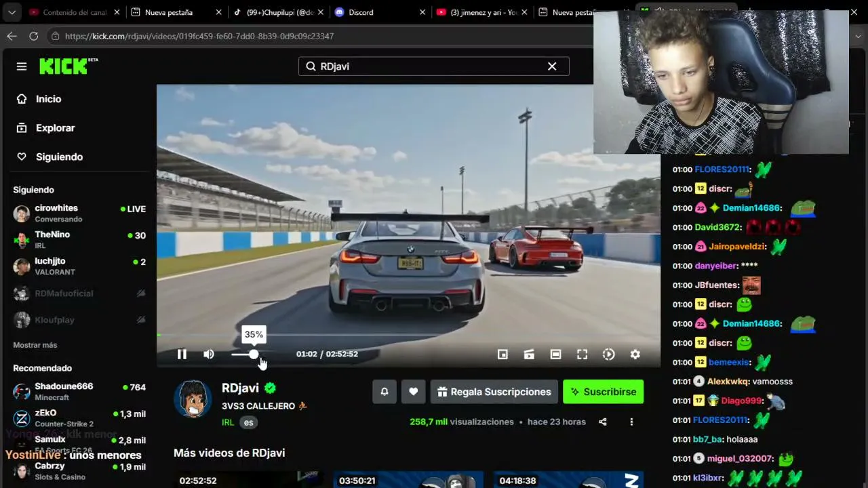
Task: Open the hamburger sidebar menu
Action: 22,66
